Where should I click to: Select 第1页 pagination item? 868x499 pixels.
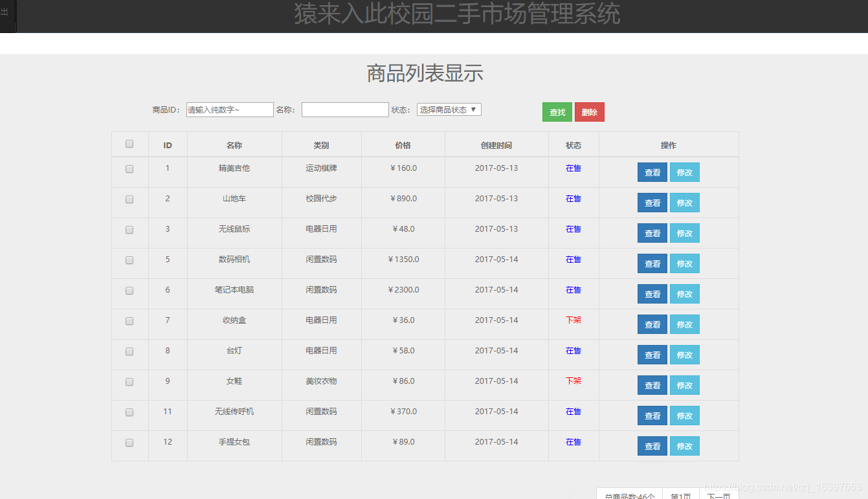click(681, 494)
